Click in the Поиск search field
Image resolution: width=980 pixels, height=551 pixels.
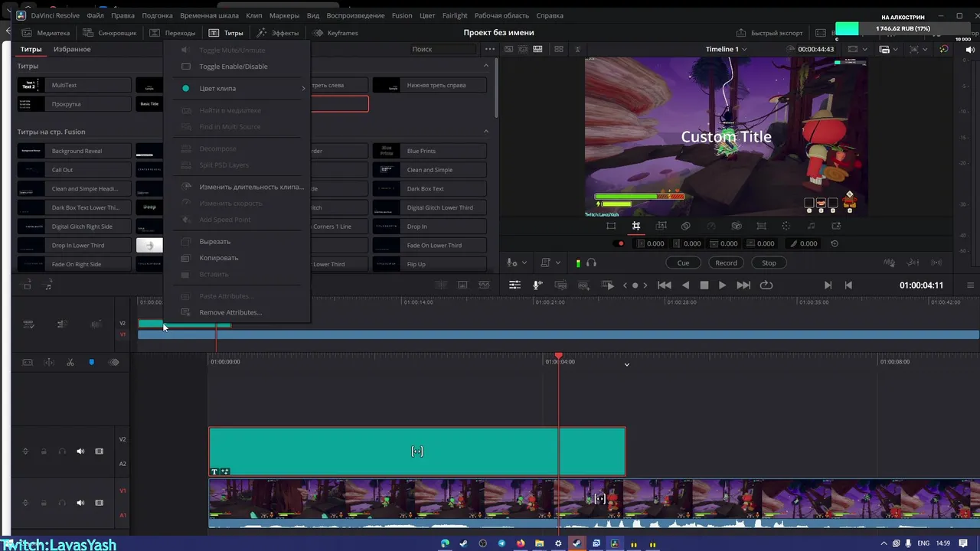click(443, 49)
